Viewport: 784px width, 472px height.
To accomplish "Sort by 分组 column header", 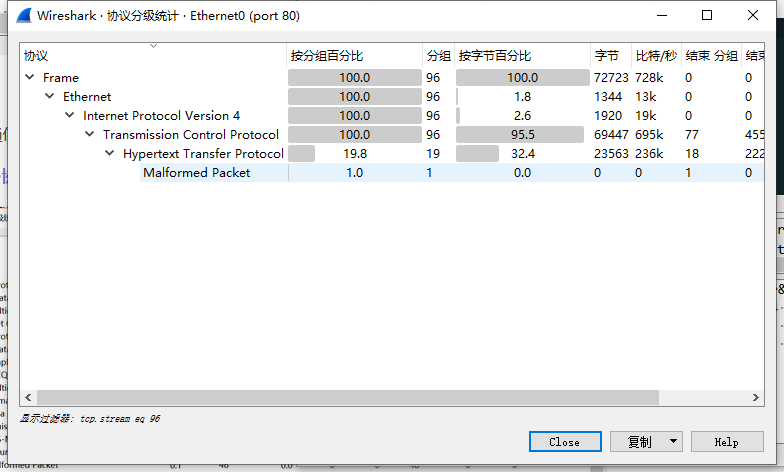I will [438, 56].
